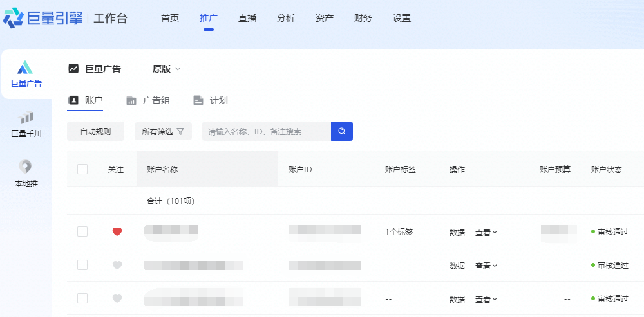Open 巨量千川 in the sidebar
Image resolution: width=644 pixels, height=317 pixels.
(x=26, y=125)
